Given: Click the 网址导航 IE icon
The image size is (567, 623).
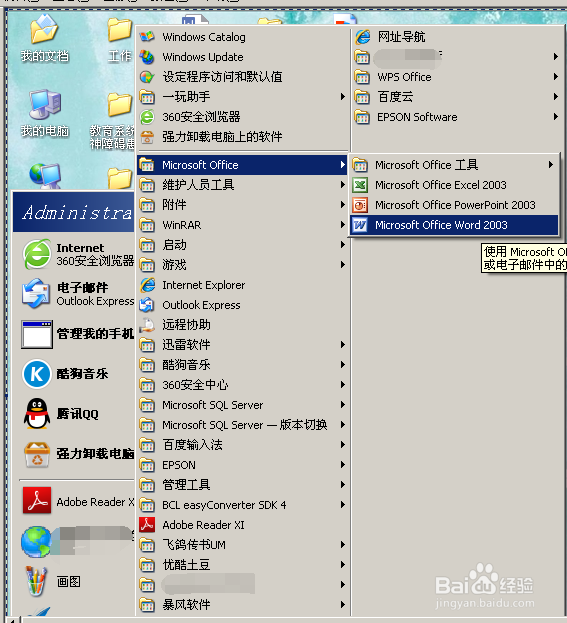Looking at the screenshot, I should coord(362,37).
